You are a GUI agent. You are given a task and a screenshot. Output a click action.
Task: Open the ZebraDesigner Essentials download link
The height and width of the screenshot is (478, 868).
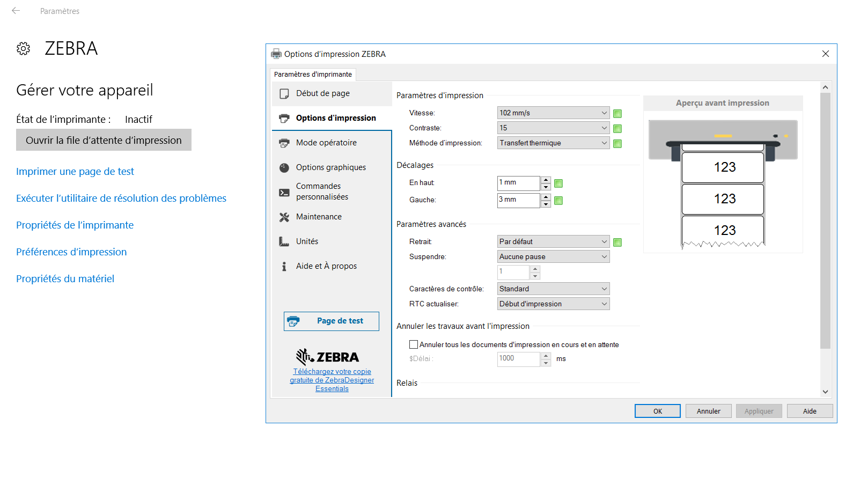click(332, 380)
